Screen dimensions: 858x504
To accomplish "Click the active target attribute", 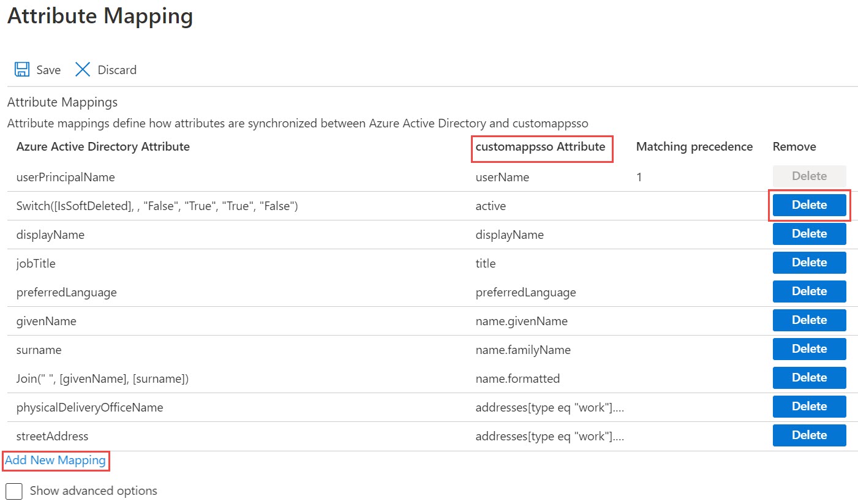I will (491, 206).
